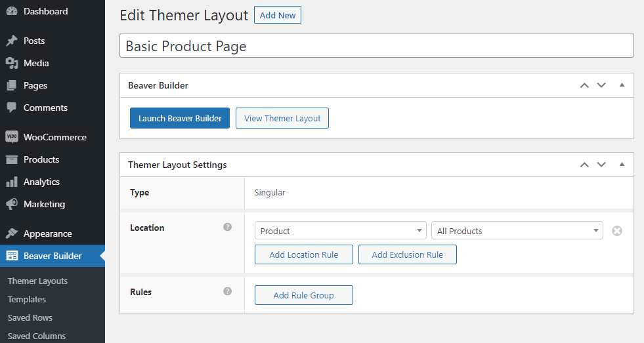Image resolution: width=644 pixels, height=343 pixels.
Task: Remove the Product location rule
Action: (617, 231)
